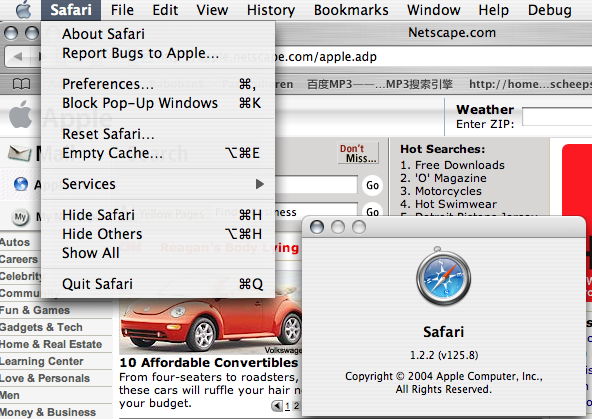
Task: Open the File menu
Action: click(122, 10)
